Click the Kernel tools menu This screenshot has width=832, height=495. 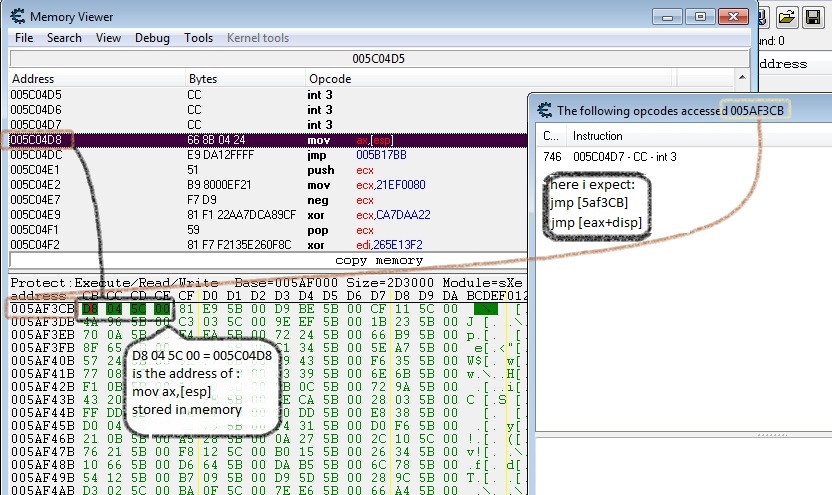coord(258,38)
